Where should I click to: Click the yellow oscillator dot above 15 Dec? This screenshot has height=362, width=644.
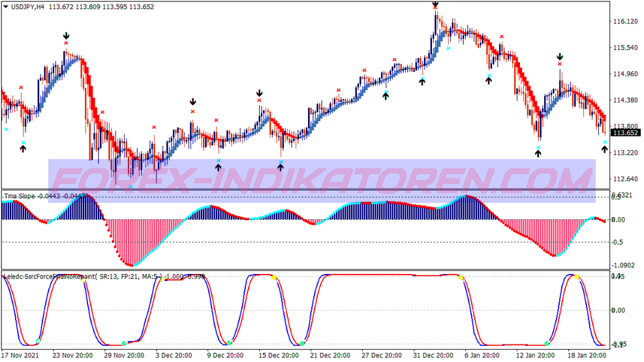pyautogui.click(x=274, y=278)
